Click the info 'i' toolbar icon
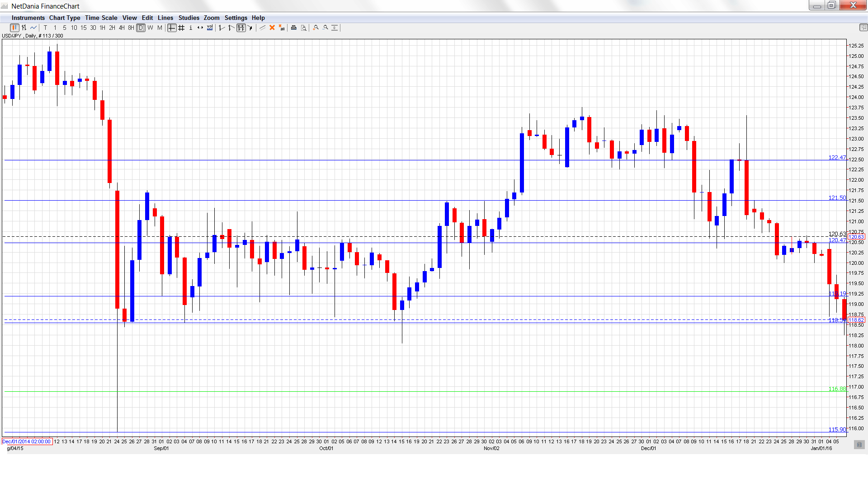 coord(191,28)
